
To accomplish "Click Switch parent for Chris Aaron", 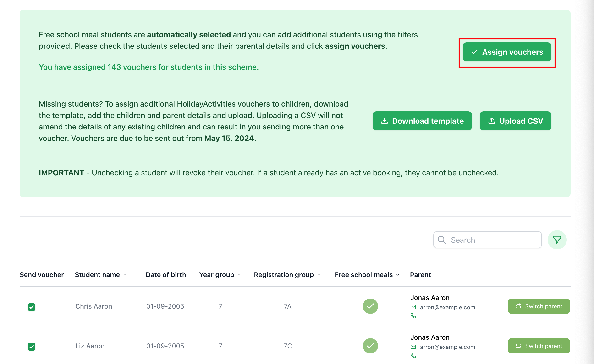I will [x=539, y=306].
